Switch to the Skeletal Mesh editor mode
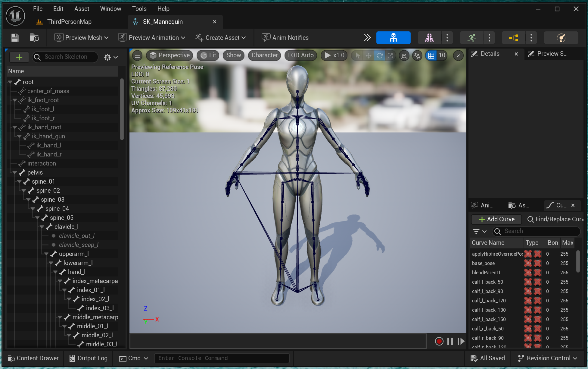This screenshot has width=588, height=369. [x=429, y=38]
